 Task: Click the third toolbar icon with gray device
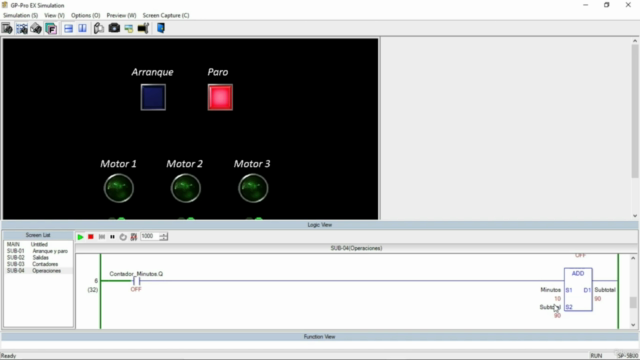36,29
